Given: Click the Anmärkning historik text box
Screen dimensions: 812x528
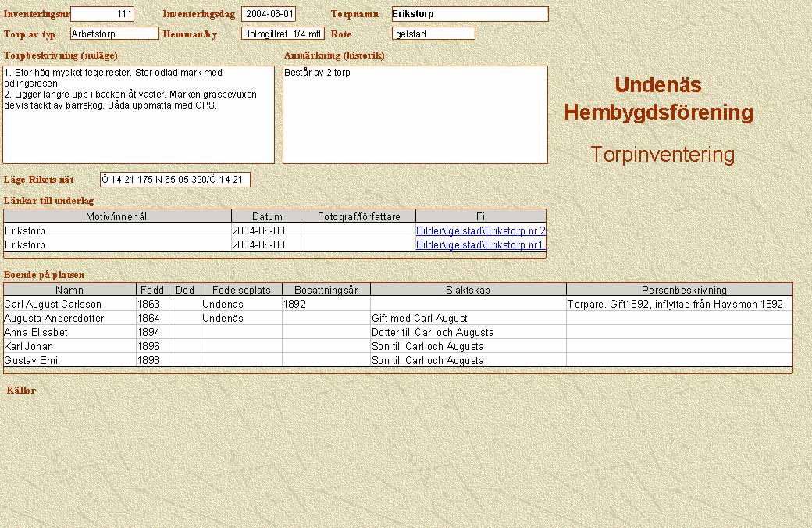Looking at the screenshot, I should point(415,114).
